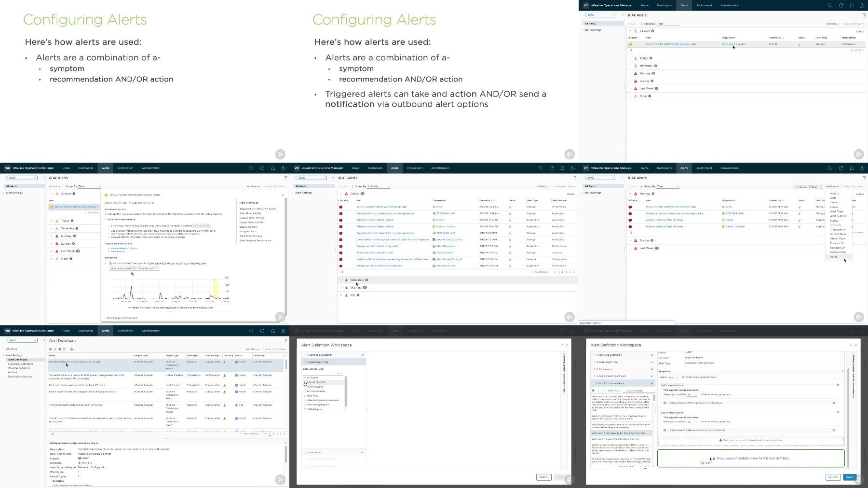This screenshot has height=488, width=868.
Task: Expand the Info criticality group
Action: coord(340,295)
